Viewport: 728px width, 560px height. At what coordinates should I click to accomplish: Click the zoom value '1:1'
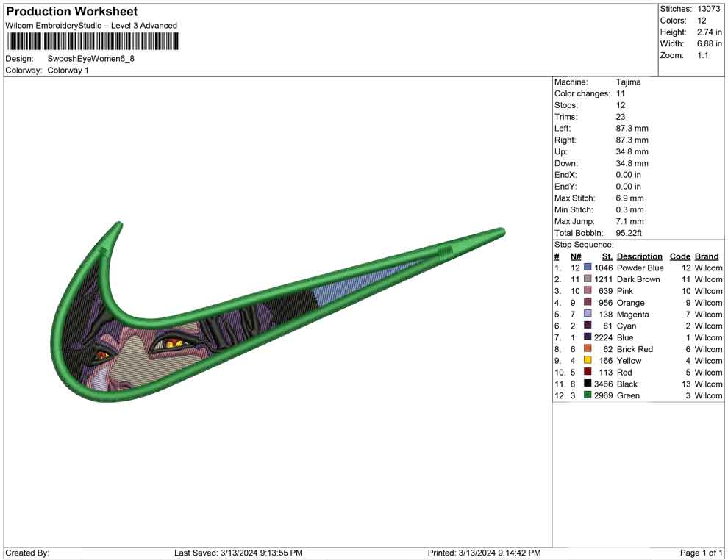click(702, 55)
